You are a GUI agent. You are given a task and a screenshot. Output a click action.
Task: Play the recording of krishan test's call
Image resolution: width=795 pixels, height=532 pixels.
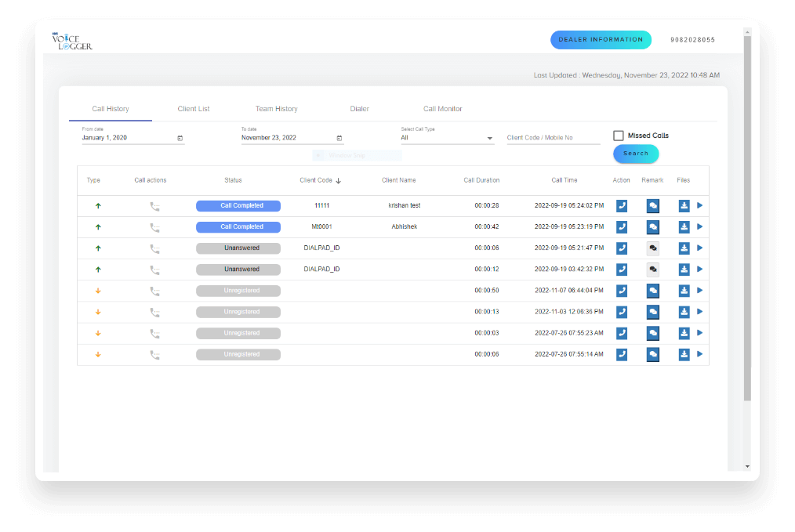(x=700, y=205)
